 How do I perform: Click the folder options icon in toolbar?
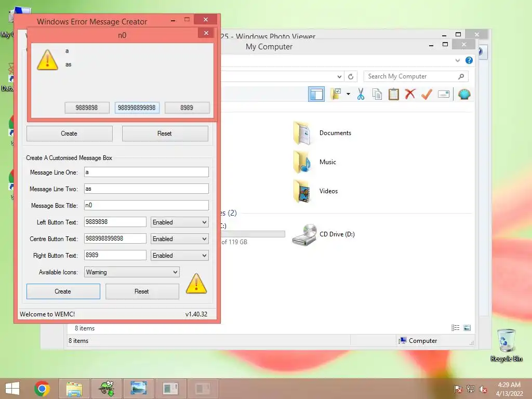[336, 94]
